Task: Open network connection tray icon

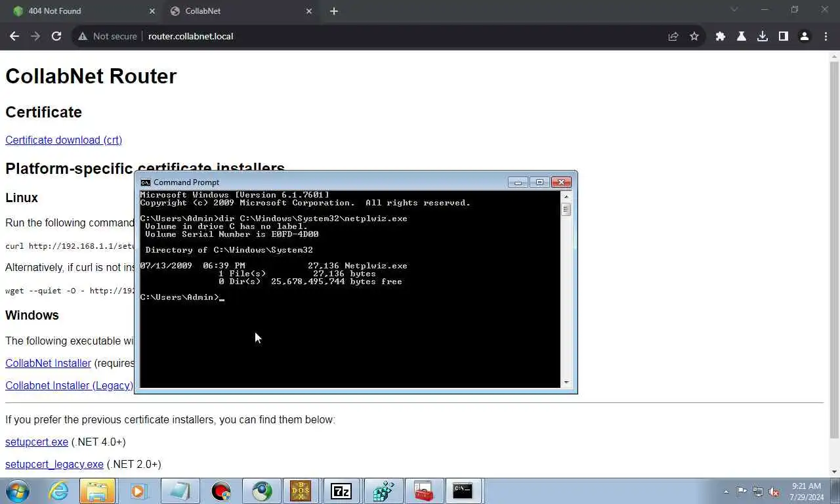Action: [x=758, y=492]
